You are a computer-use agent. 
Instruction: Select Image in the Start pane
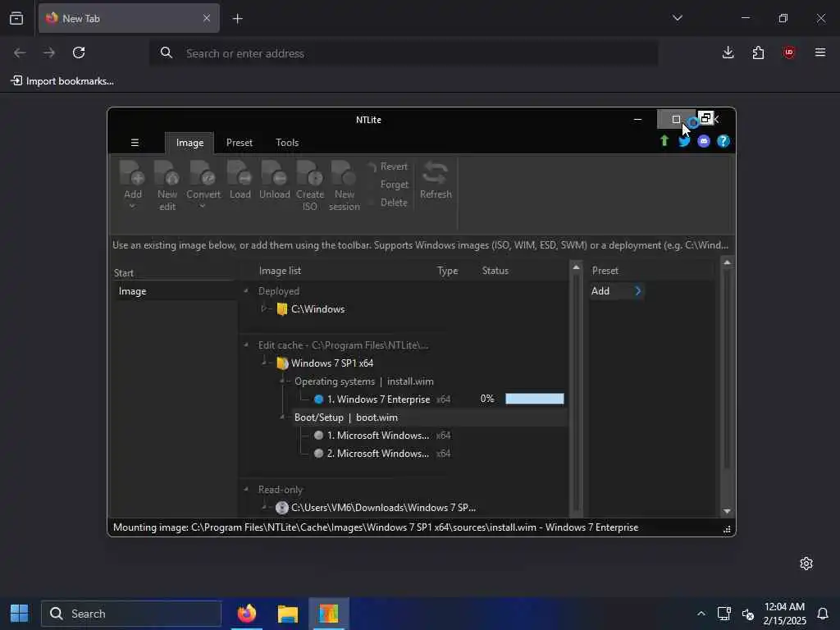pos(176,291)
